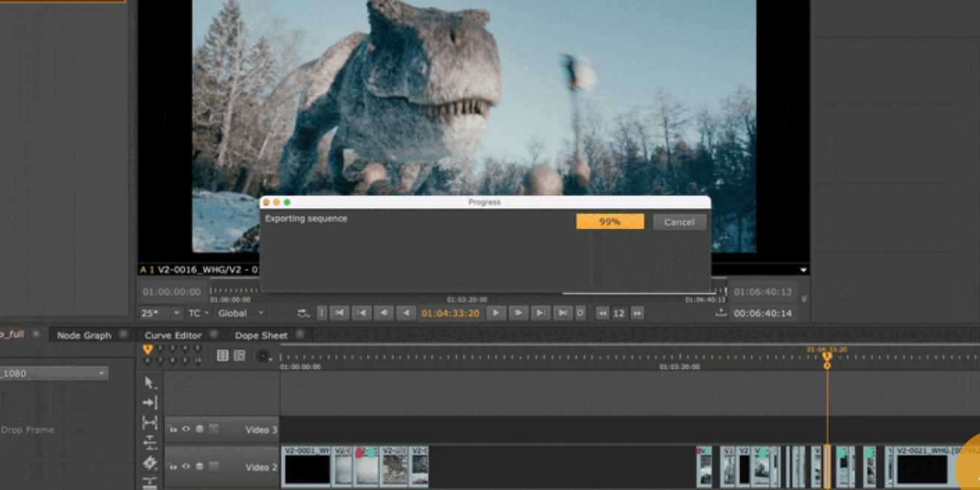Select the V2-0001 clip thumbnail on Video 2
The image size is (980, 490).
307,468
